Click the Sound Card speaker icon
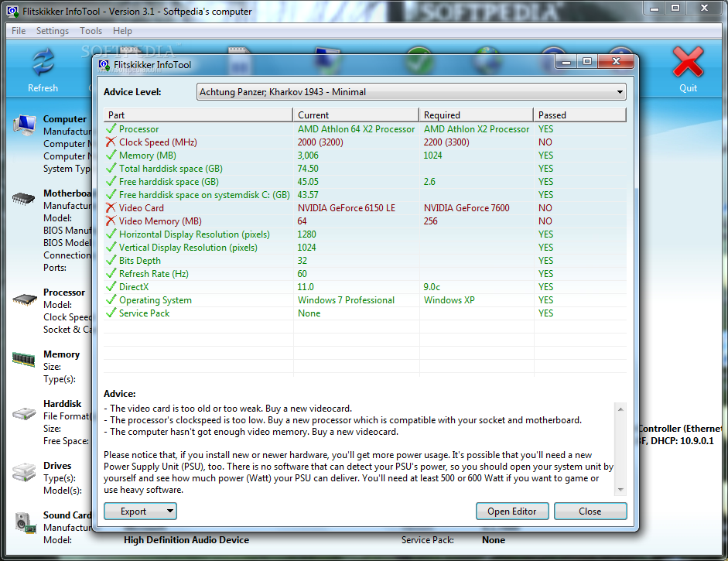Screen dimensions: 728x561 click(x=25, y=522)
